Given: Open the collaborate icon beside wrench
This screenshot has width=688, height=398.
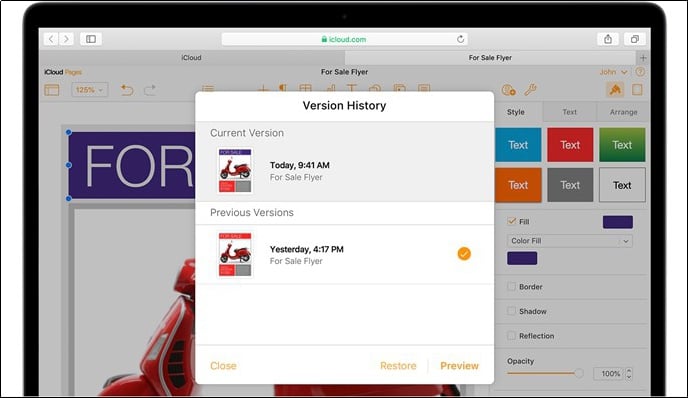Looking at the screenshot, I should click(508, 90).
